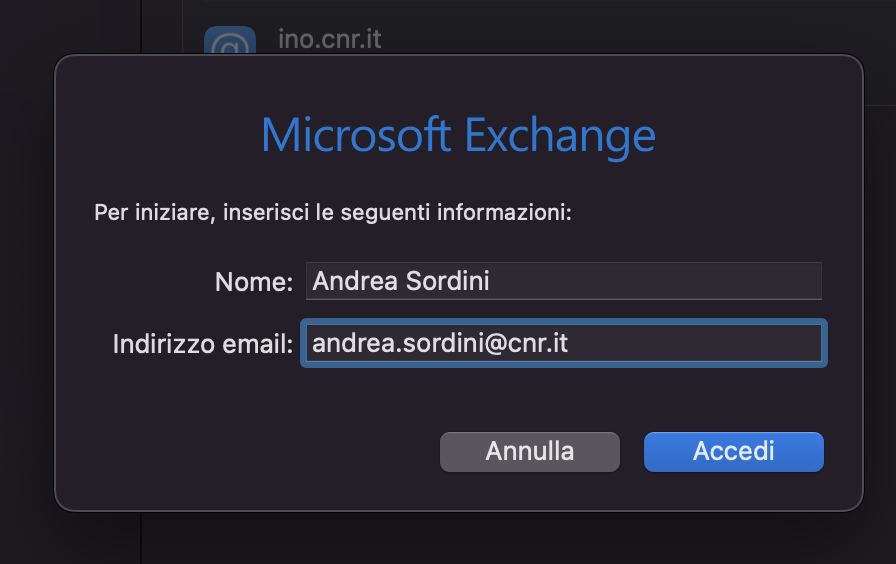
Task: Click the @ account icon behind the dialog
Action: coord(230,41)
